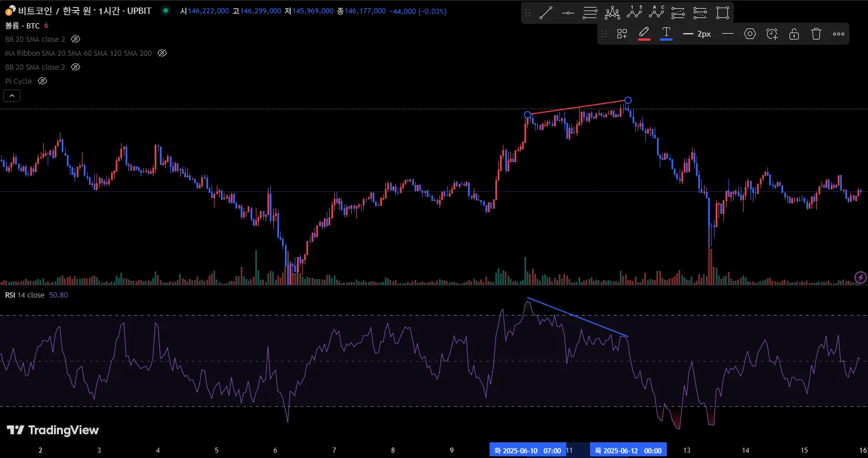Show the BB indicator listed just above Pi Cycle
Viewport: 868px width, 458px height.
coord(75,67)
